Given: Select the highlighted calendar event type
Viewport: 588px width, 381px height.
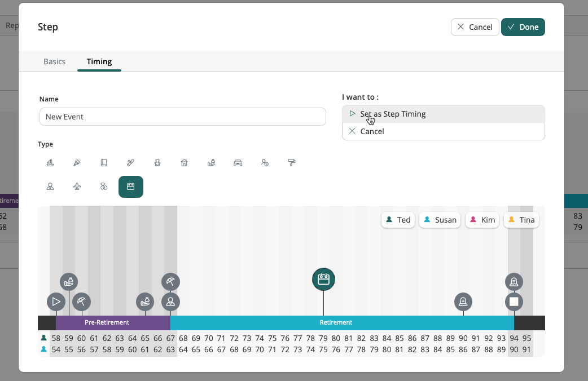Looking at the screenshot, I should [x=130, y=187].
